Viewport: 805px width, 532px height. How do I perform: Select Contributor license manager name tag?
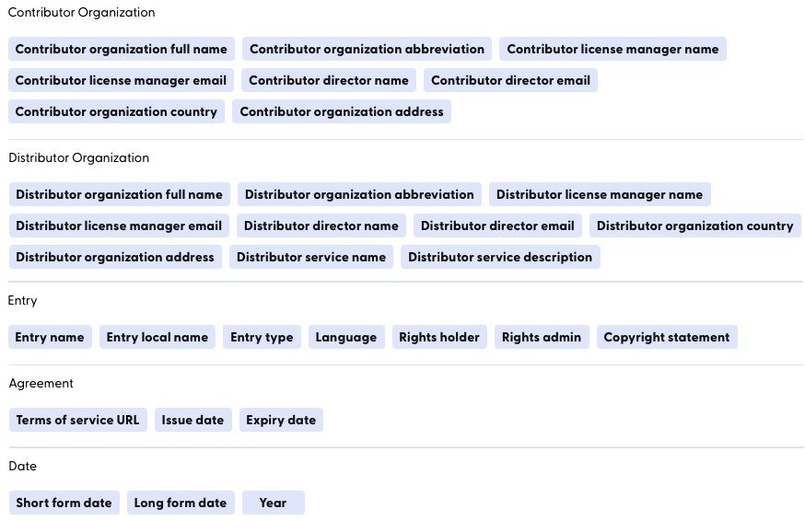[x=612, y=49]
